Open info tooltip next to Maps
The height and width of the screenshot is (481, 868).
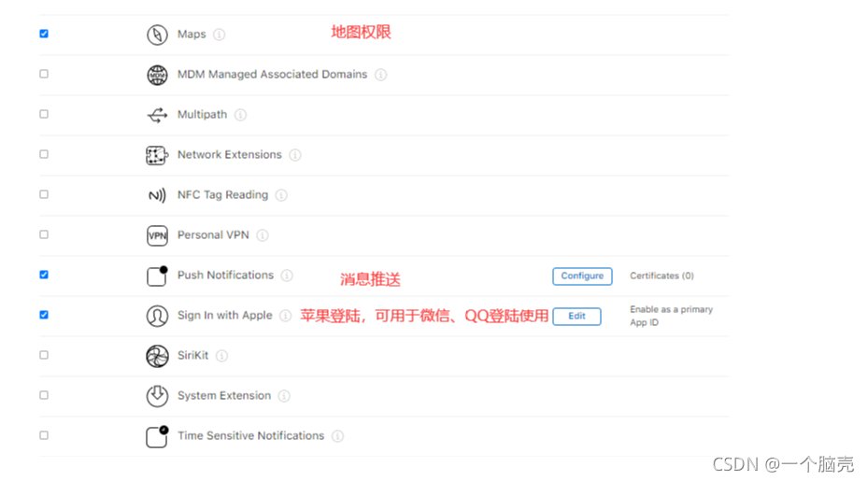coord(220,35)
